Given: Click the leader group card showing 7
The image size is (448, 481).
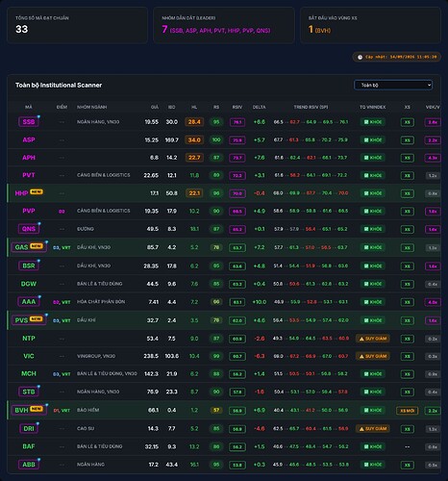Looking at the screenshot, I should [224, 25].
